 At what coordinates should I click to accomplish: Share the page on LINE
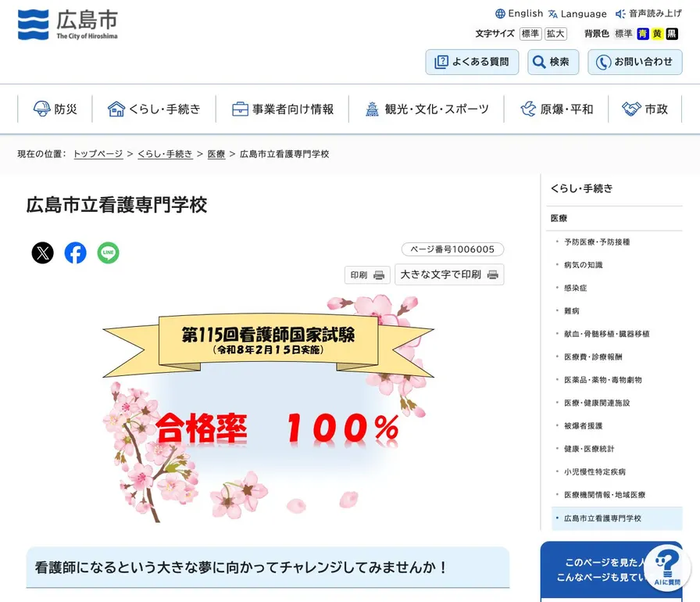coord(109,253)
